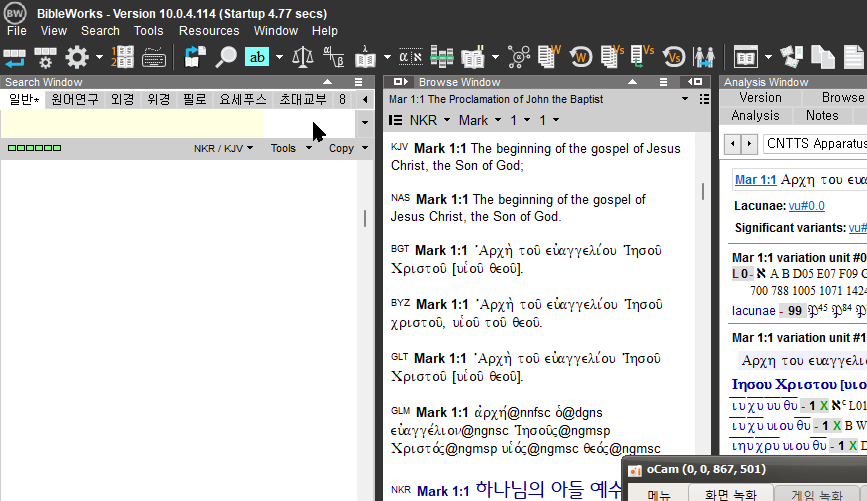Select the 초대교부 search tab
The image size is (867, 501).
(x=302, y=100)
